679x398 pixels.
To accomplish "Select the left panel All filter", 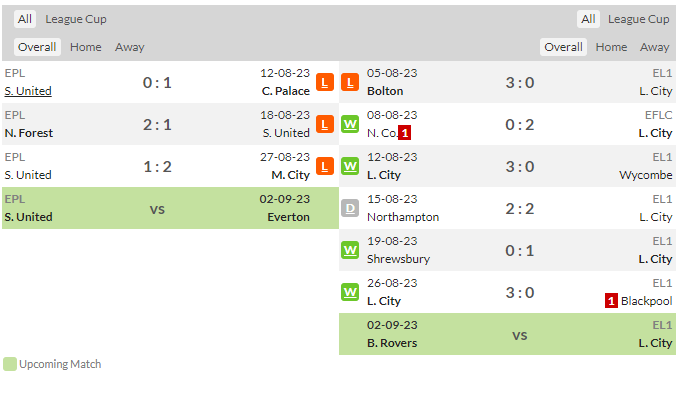I will coord(25,19).
